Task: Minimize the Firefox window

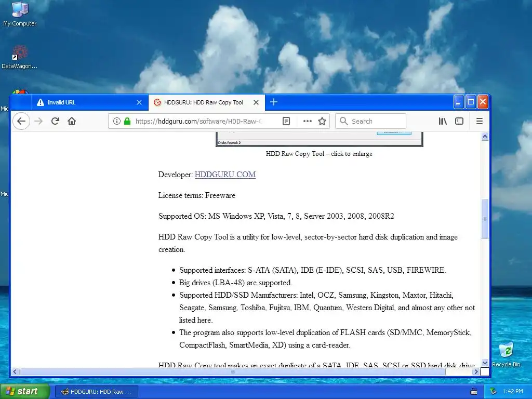Action: 458,102
